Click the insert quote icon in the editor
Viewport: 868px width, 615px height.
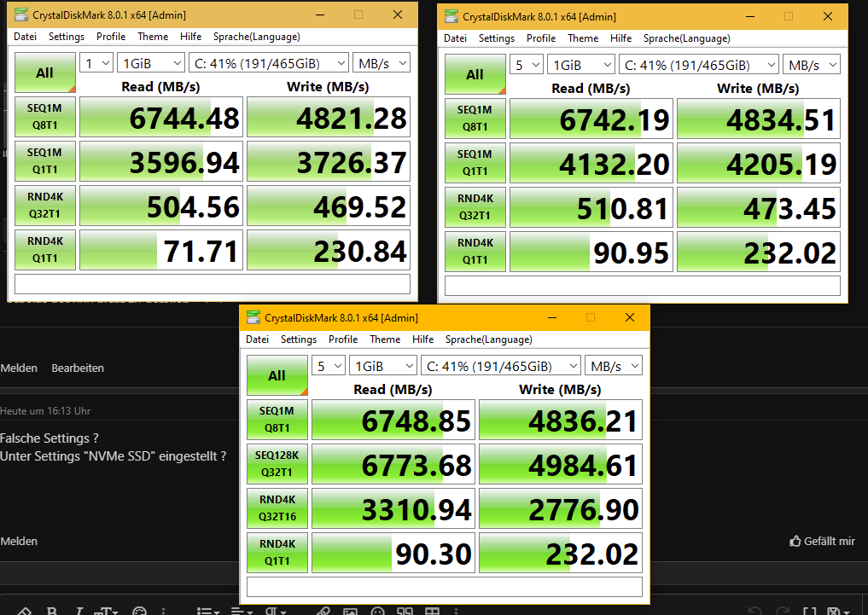pos(405,611)
